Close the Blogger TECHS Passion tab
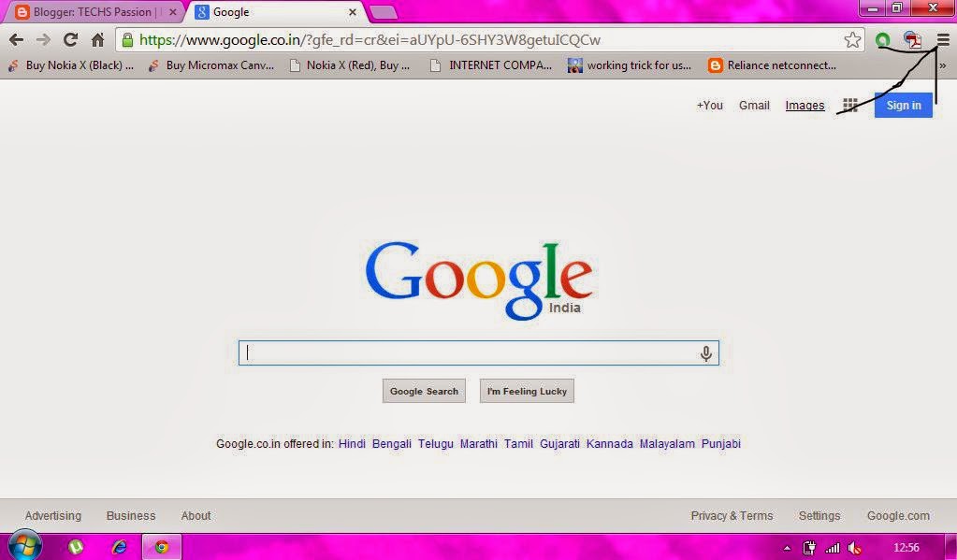The width and height of the screenshot is (957, 560). [x=173, y=12]
